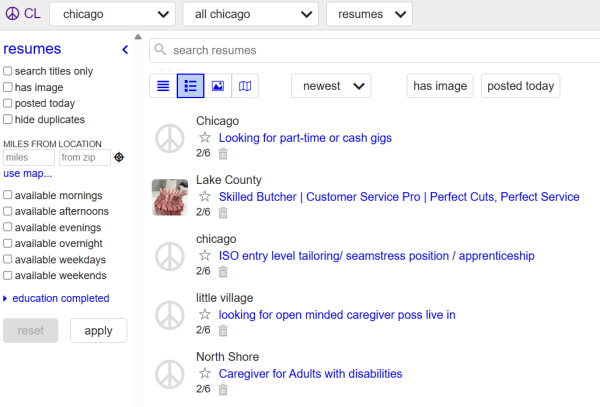Select the 'Lake County' location text
Viewport: 600px width, 407px height.
pyautogui.click(x=228, y=180)
